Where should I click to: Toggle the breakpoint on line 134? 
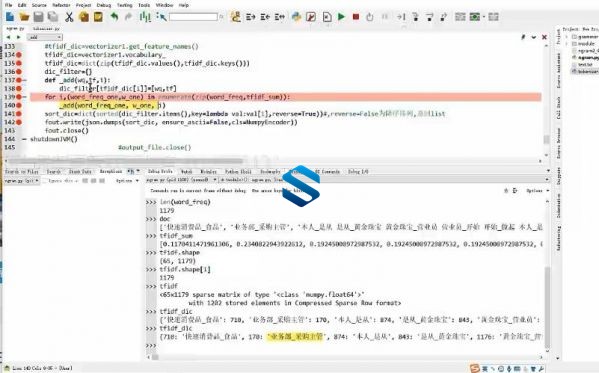click(x=18, y=55)
